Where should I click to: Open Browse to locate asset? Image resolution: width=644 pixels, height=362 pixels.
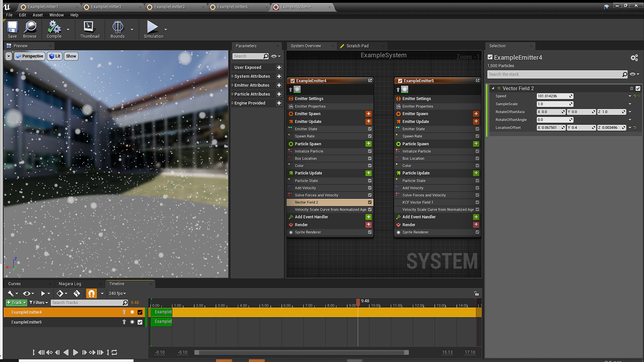30,27
